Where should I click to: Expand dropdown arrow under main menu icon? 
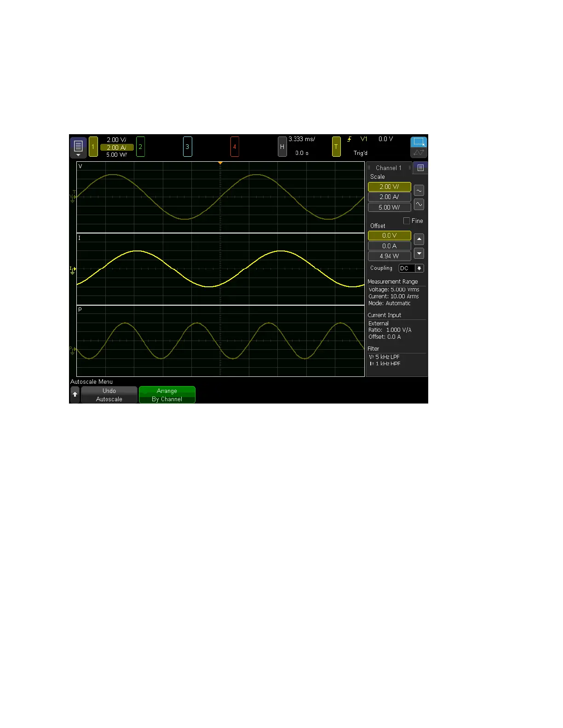click(78, 155)
